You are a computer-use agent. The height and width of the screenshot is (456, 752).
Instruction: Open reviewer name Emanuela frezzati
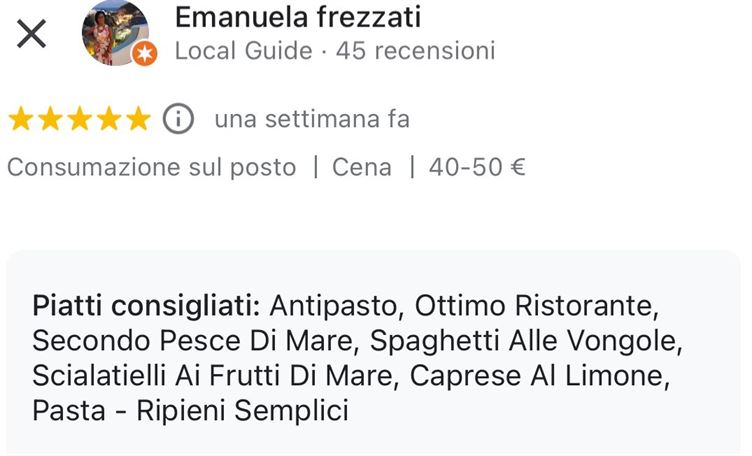(x=297, y=17)
